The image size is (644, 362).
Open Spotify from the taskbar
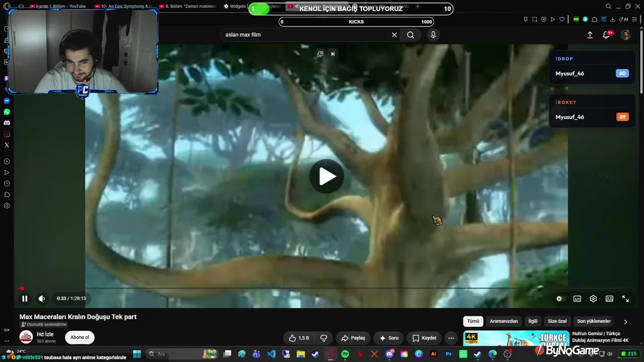345,354
